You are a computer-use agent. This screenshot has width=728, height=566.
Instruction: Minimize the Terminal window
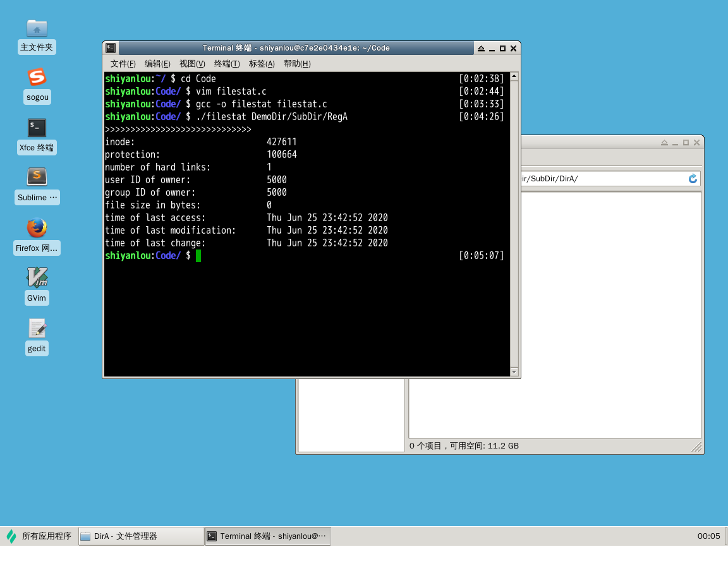(492, 48)
